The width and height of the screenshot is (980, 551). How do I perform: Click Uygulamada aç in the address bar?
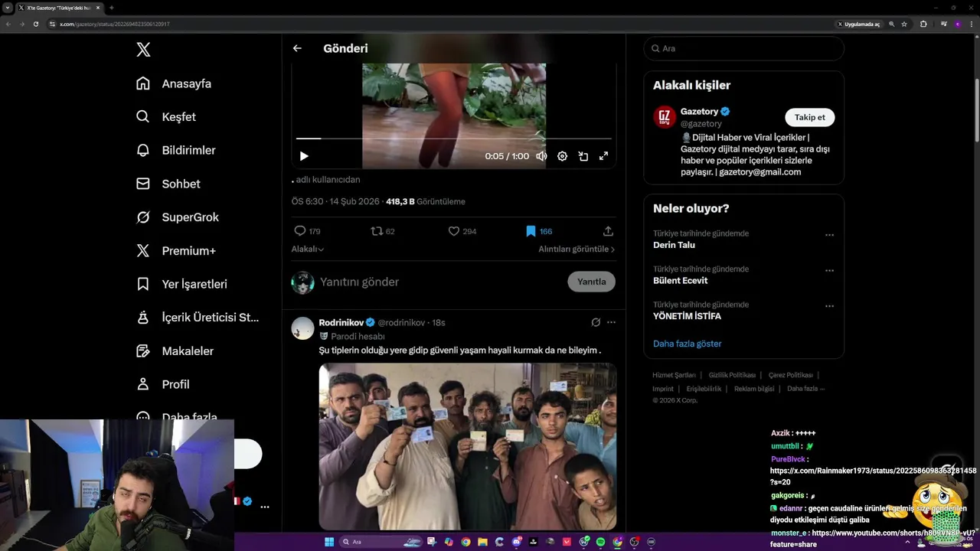(859, 24)
